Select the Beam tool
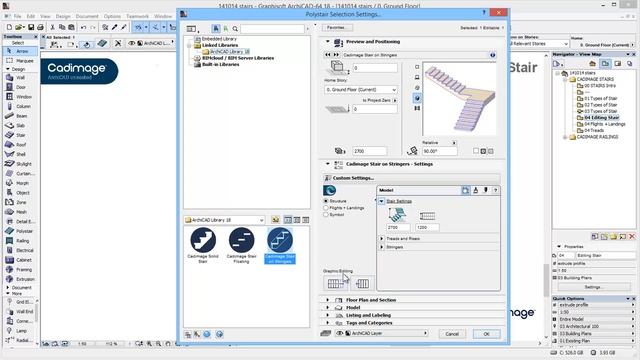The height and width of the screenshot is (360, 640). tap(20, 116)
